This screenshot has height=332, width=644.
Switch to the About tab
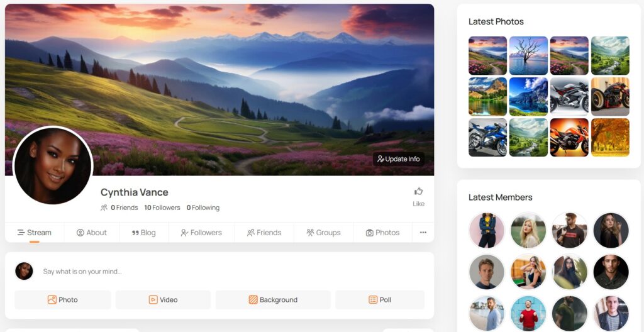[92, 233]
